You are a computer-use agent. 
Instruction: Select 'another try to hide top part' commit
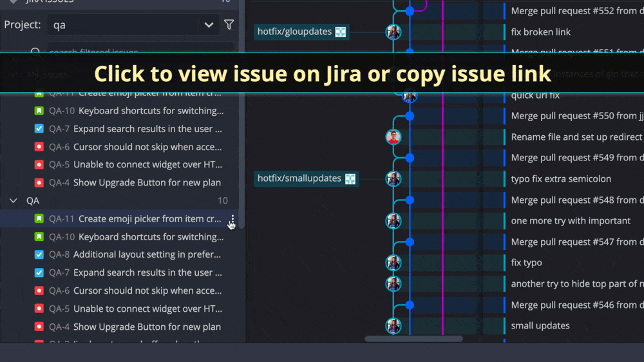click(577, 283)
